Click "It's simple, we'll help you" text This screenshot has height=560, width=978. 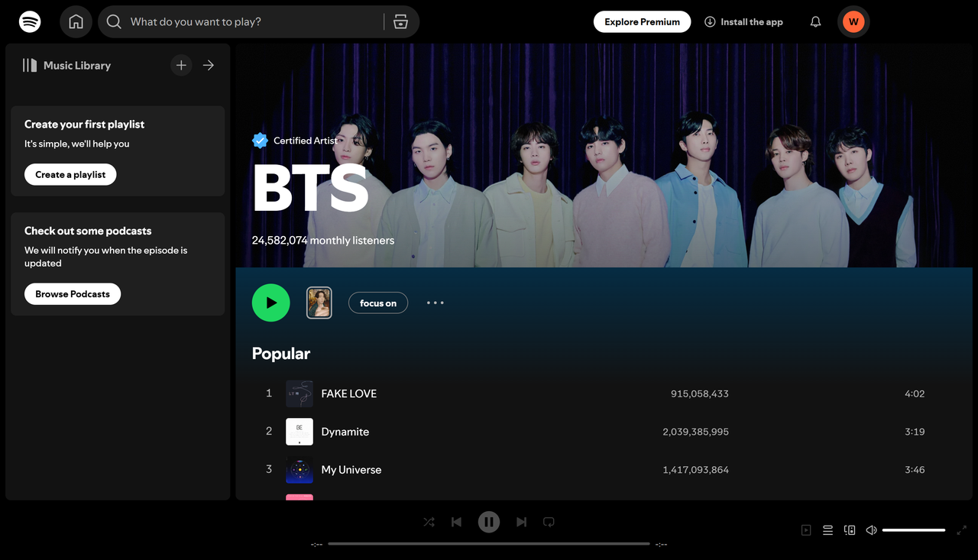pyautogui.click(x=77, y=144)
